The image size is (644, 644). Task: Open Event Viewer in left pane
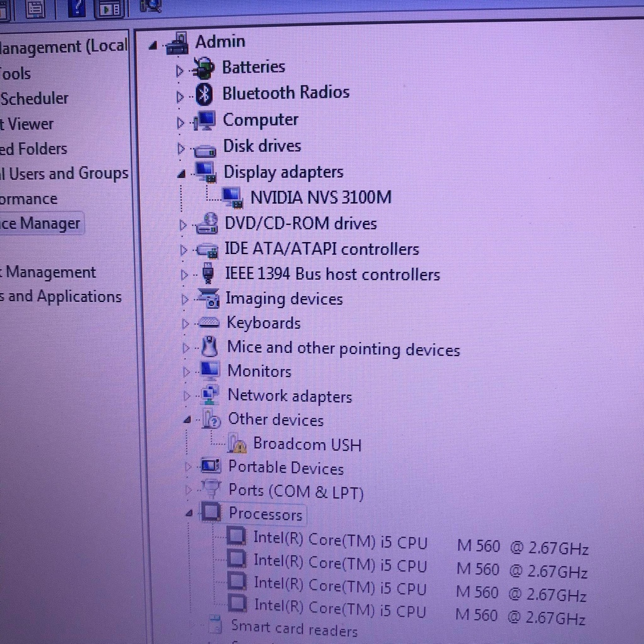point(28,124)
